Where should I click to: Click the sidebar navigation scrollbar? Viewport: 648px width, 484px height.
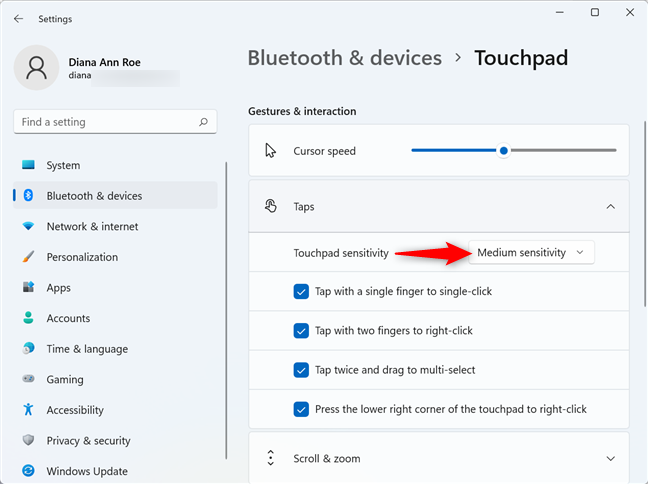pos(226,310)
